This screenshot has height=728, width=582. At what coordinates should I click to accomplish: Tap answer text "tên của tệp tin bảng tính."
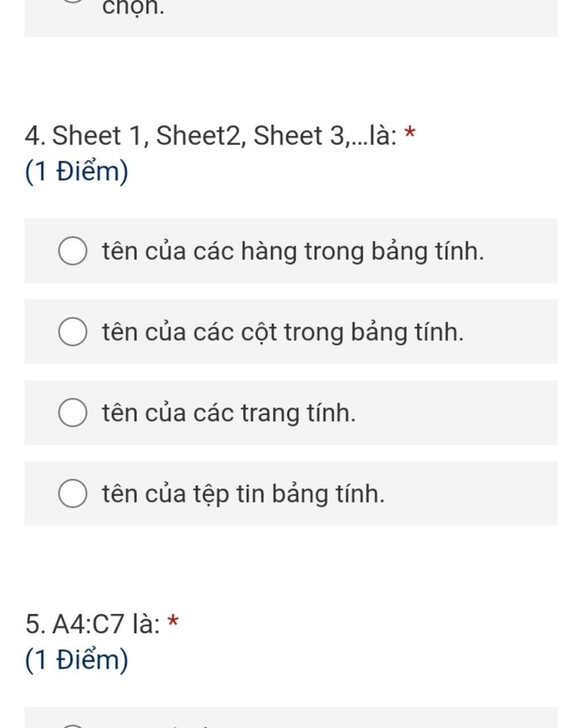click(x=243, y=494)
